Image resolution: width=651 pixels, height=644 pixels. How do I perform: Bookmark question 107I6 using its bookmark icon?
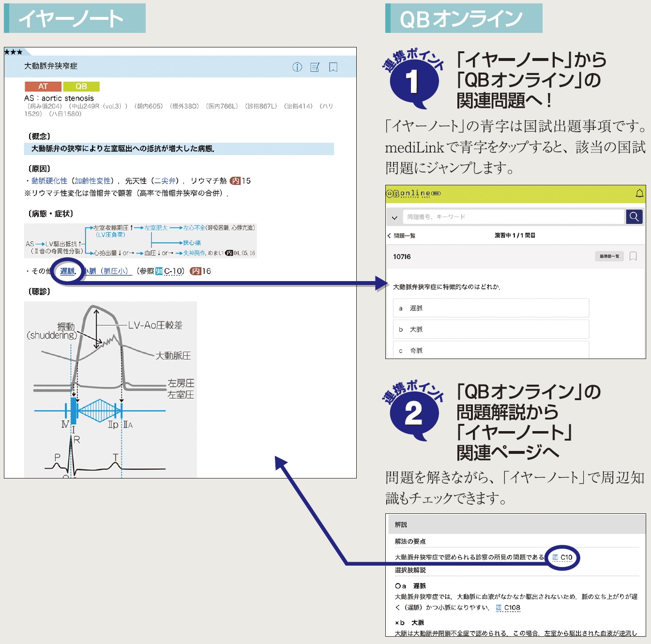pyautogui.click(x=632, y=256)
